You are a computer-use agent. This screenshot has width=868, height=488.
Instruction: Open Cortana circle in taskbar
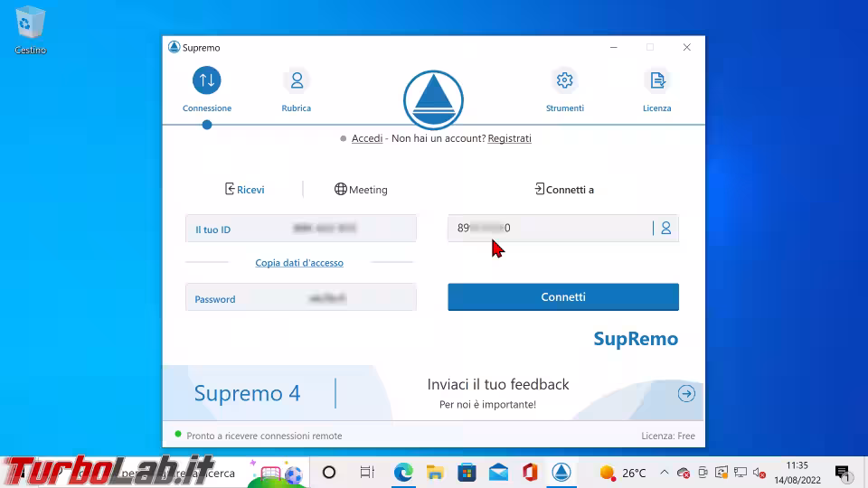pos(329,473)
